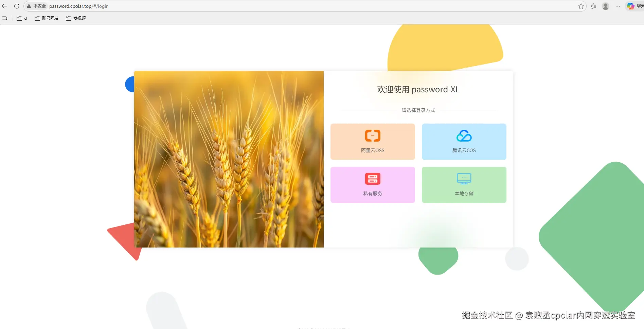Open the 账号网站 bookmarks folder
Viewport: 644px width, 329px height.
47,18
